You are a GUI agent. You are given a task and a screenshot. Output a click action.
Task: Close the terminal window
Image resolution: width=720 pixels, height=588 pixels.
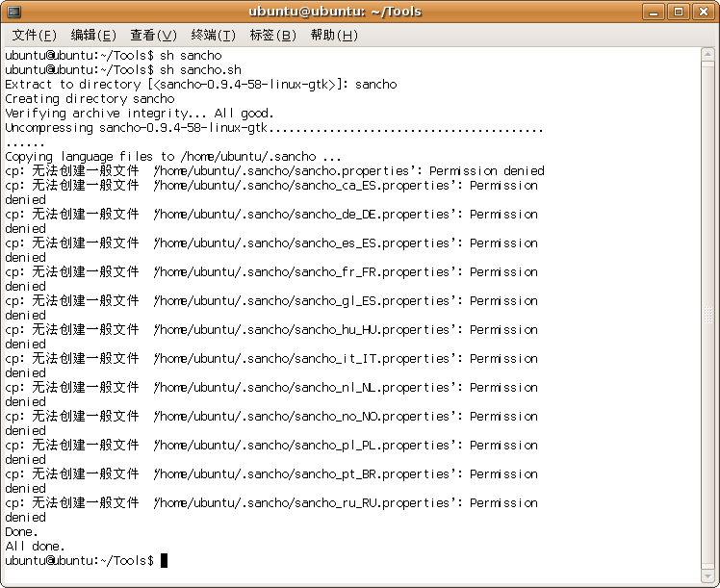703,12
